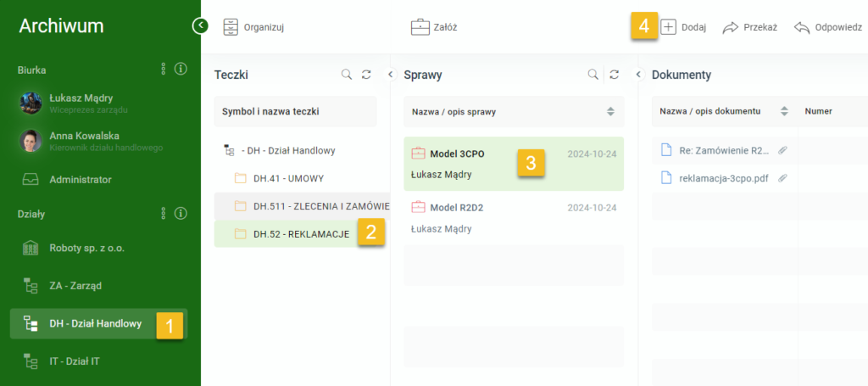Screen dimensions: 868x386
Task: Click the Przekaż forward button
Action: (x=749, y=27)
